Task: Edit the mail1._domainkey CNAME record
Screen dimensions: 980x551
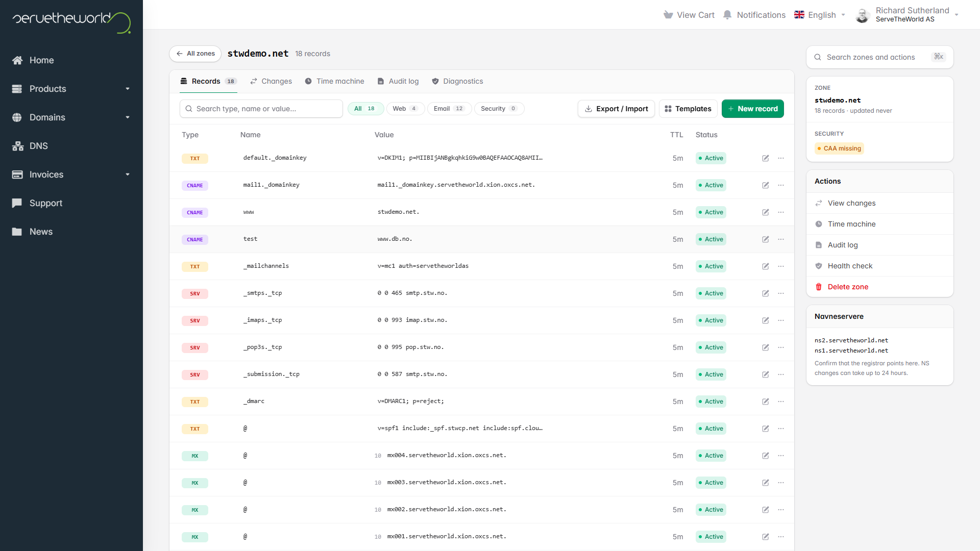Action: pos(766,185)
